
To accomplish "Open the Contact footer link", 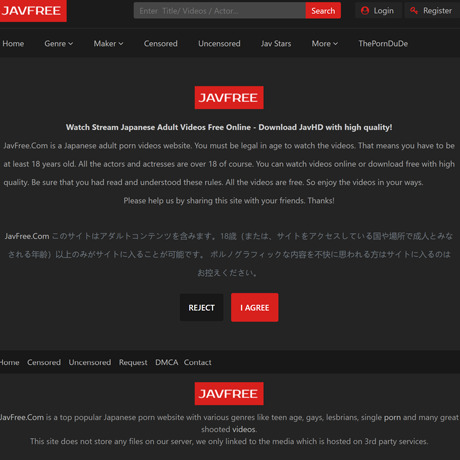I will click(x=198, y=362).
